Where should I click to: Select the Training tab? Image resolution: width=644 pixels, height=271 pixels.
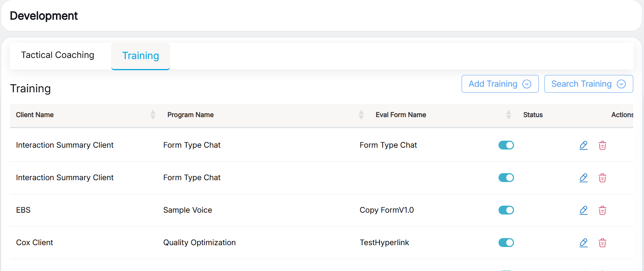click(141, 56)
